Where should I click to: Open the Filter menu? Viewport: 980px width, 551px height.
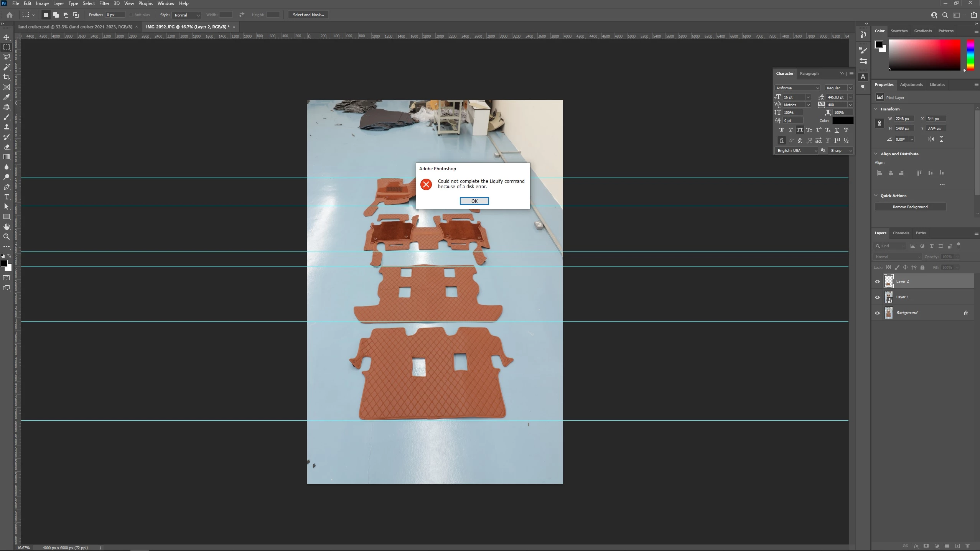click(x=104, y=3)
